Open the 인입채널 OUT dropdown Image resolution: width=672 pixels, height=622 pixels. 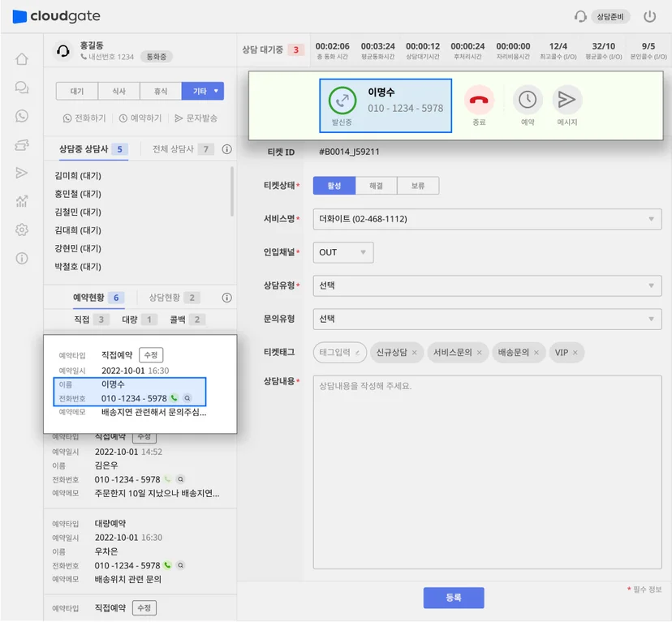point(343,252)
